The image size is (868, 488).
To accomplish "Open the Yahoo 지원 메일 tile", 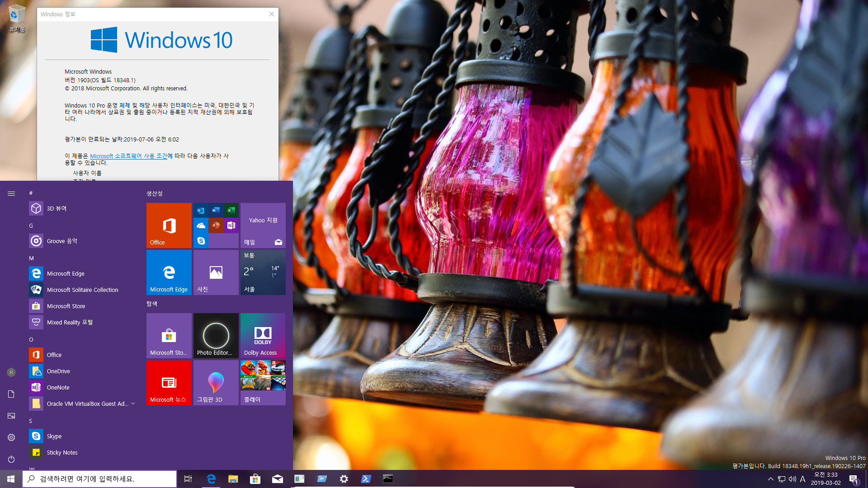I will (263, 225).
